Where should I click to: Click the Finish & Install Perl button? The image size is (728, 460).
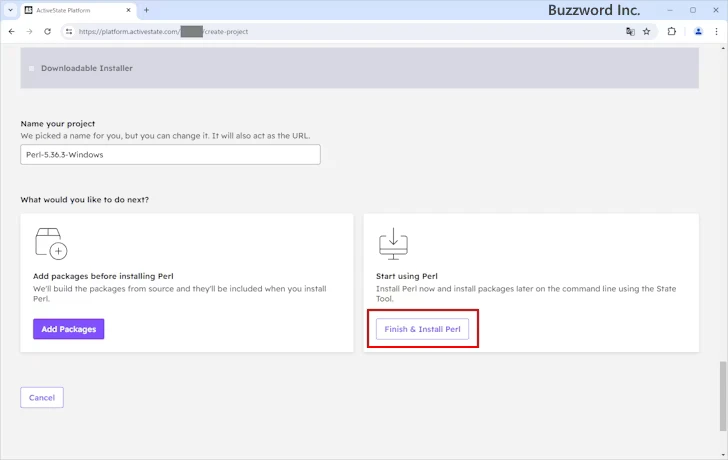point(422,329)
